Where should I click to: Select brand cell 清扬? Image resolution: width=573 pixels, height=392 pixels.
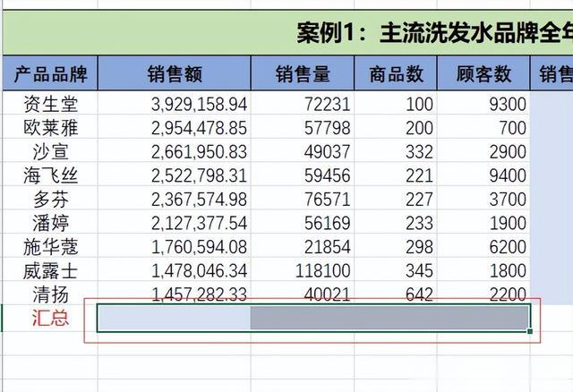pyautogui.click(x=50, y=294)
